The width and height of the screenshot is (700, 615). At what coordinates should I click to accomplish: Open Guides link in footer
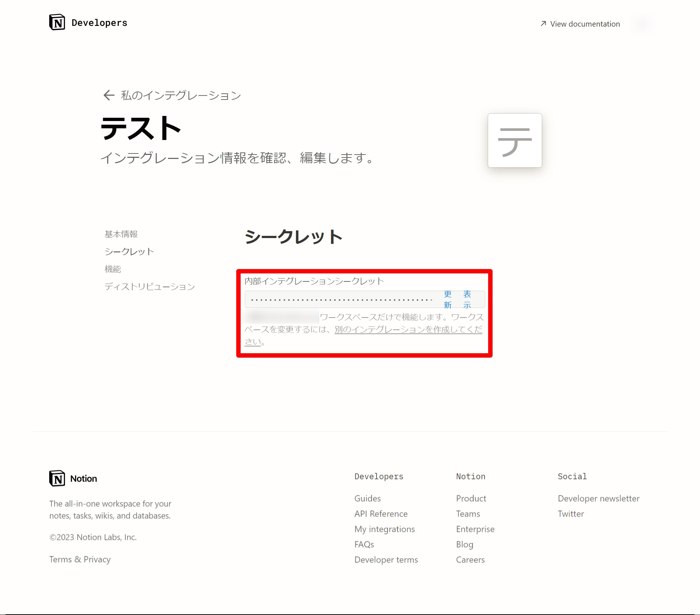367,498
